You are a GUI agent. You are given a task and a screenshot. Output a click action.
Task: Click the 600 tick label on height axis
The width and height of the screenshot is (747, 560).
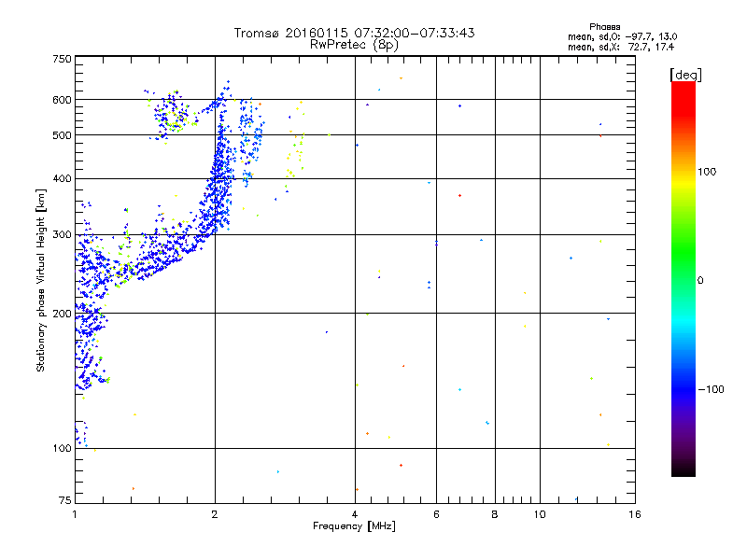click(62, 100)
